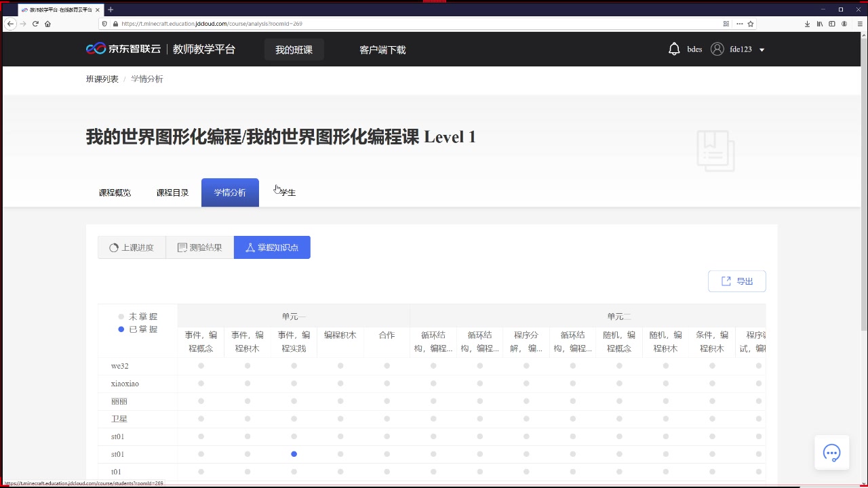The width and height of the screenshot is (868, 488).
Task: Click the blue mastered dot in st01 row
Action: (294, 454)
